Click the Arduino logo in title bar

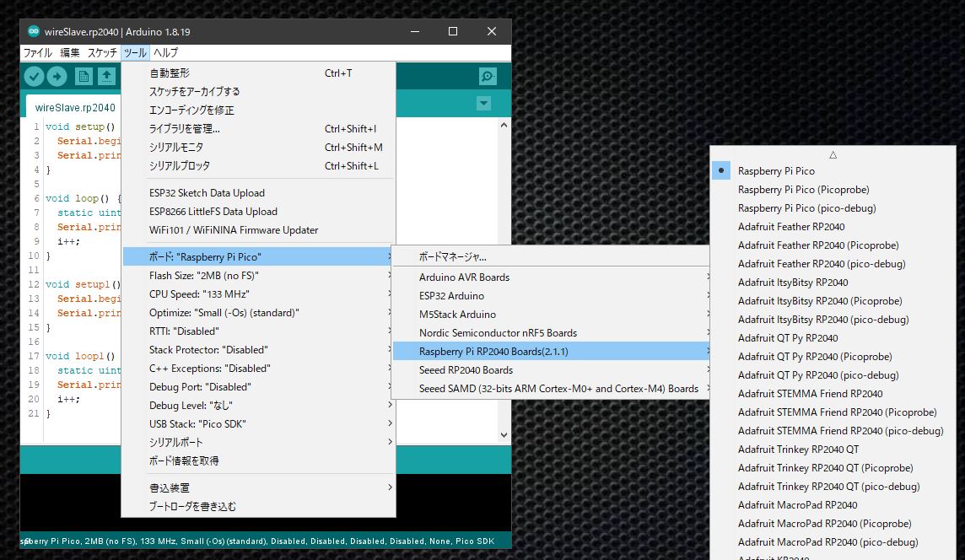click(x=33, y=31)
